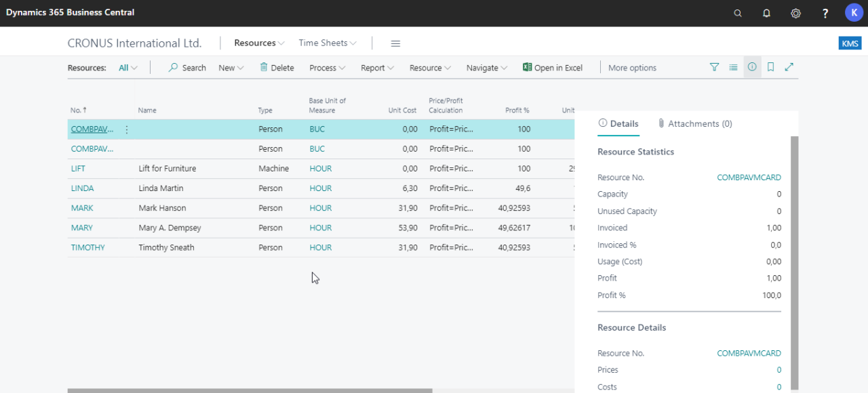Image resolution: width=868 pixels, height=393 pixels.
Task: Click HOUR unit for Lift for Furniture
Action: click(x=321, y=169)
